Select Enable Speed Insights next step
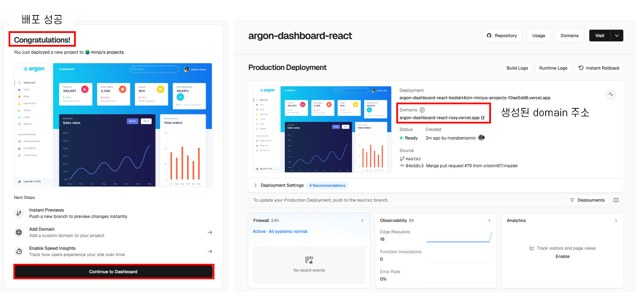 pos(113,252)
